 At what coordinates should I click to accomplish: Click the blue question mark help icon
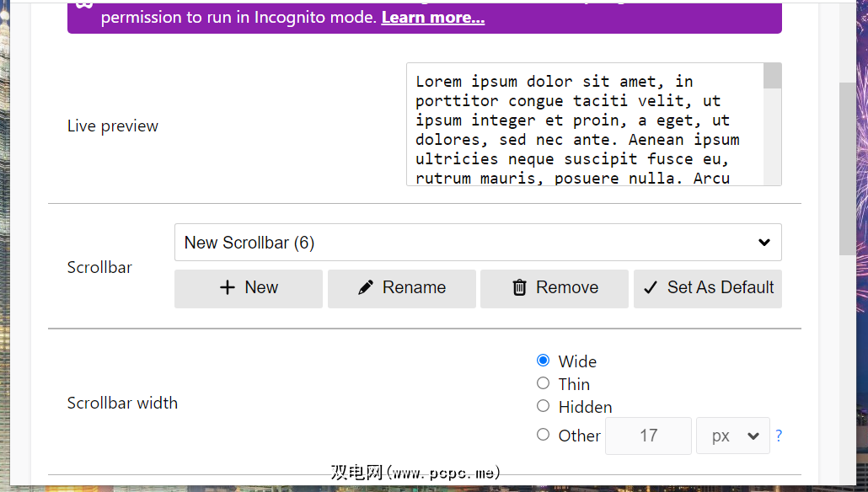[x=779, y=436]
